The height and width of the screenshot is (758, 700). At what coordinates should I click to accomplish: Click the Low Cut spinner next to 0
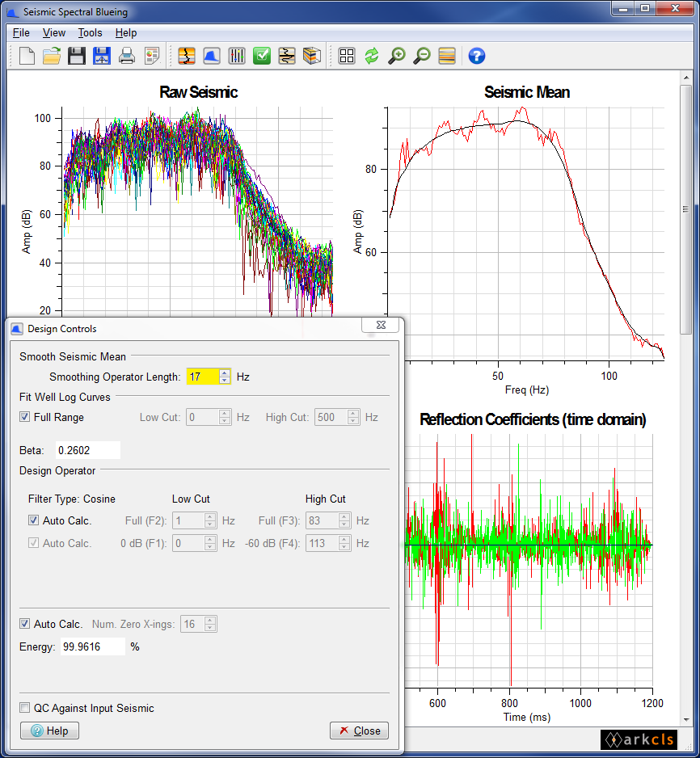(225, 417)
